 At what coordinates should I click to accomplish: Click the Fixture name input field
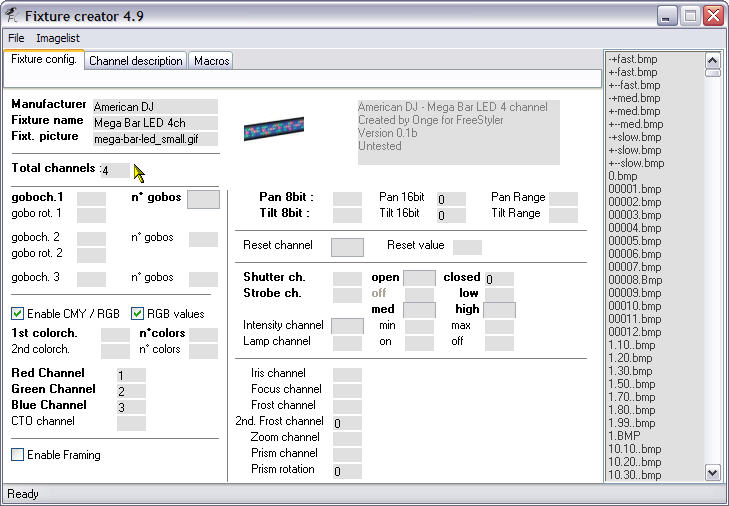(x=155, y=123)
